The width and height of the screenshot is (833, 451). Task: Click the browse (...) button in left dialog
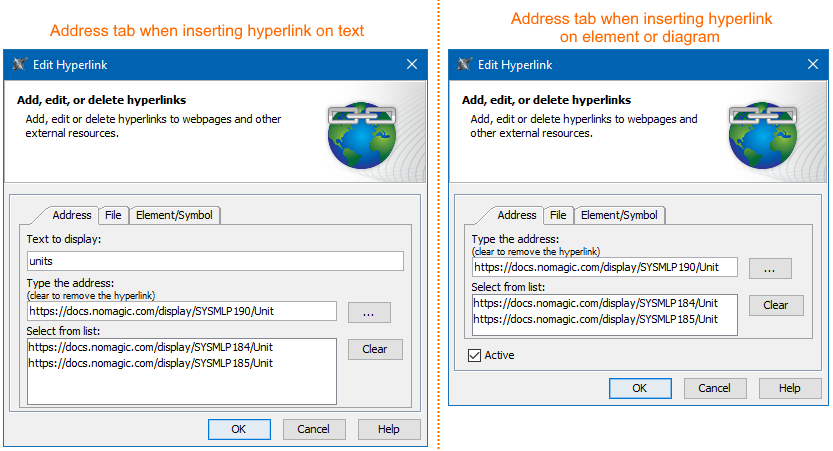pyautogui.click(x=369, y=312)
